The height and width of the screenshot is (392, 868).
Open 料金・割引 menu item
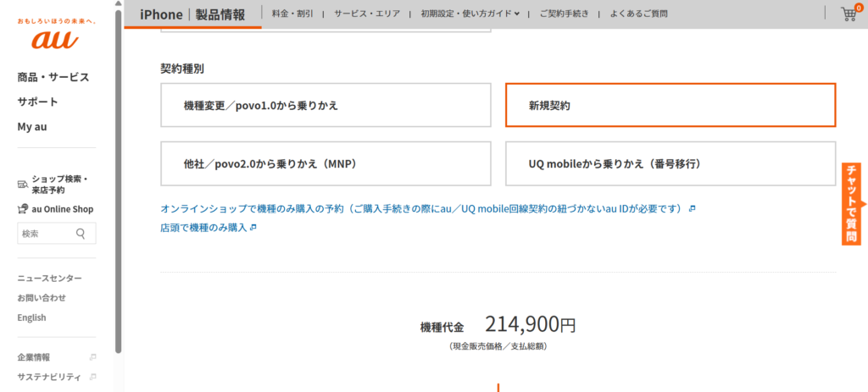(x=292, y=14)
